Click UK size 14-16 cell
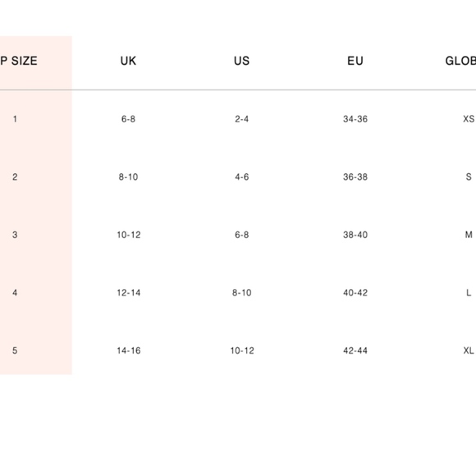Screen dimensions: 476x476 click(129, 350)
